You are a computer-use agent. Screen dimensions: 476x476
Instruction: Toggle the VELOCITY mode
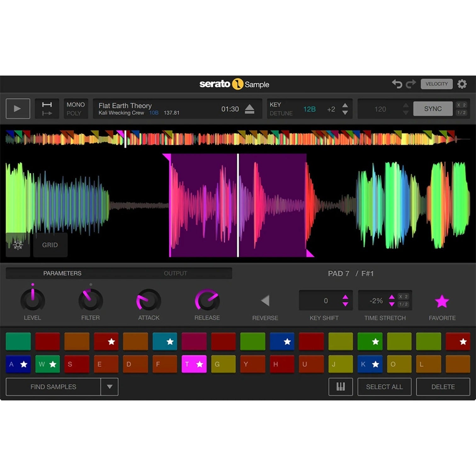[437, 84]
